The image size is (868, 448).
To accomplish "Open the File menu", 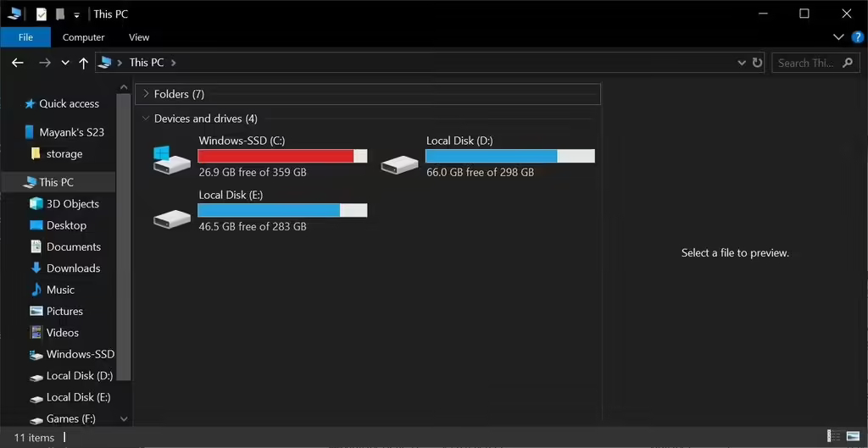I will [25, 37].
